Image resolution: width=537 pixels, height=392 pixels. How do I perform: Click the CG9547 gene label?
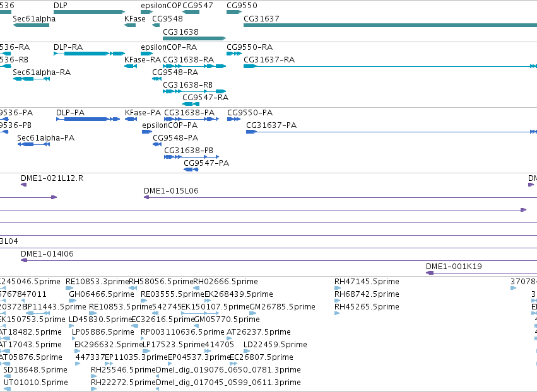click(198, 6)
